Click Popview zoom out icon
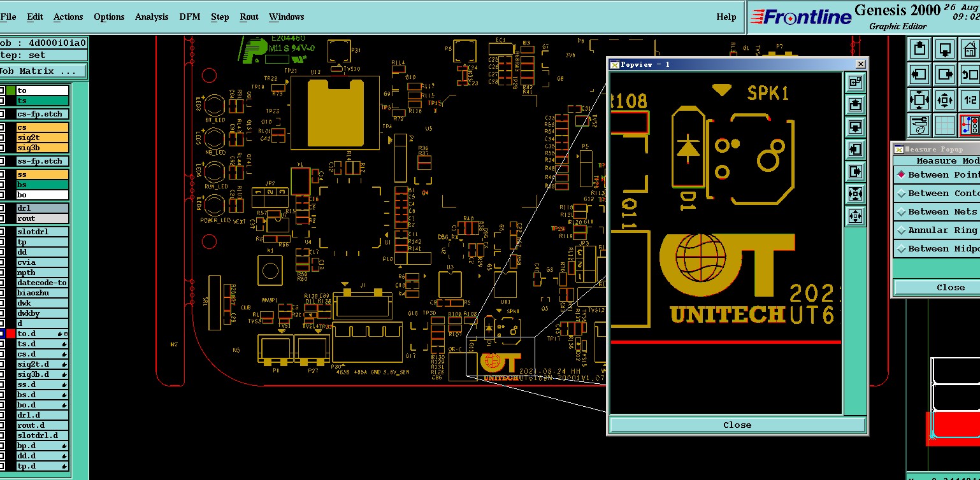Viewport: 980px width, 480px height. click(855, 216)
